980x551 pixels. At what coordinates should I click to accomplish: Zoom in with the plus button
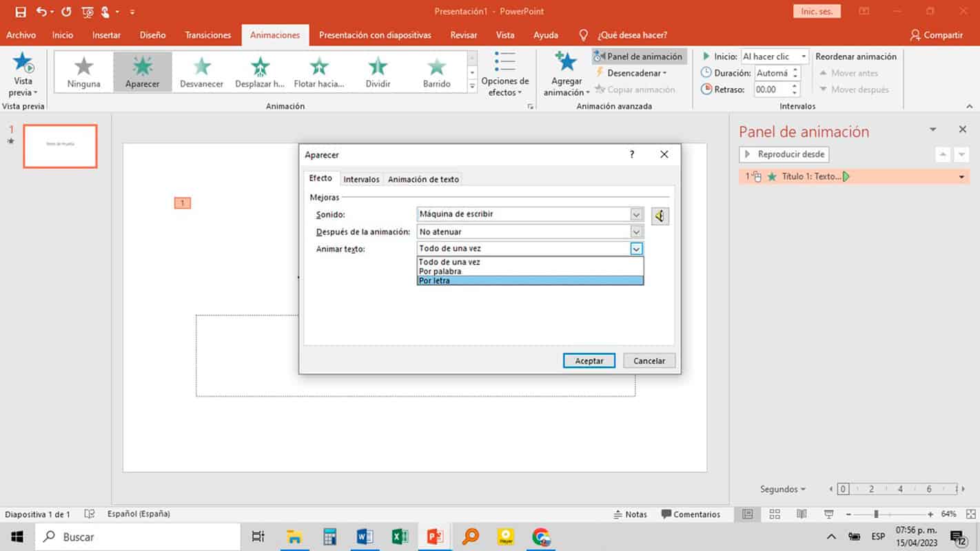(x=930, y=514)
